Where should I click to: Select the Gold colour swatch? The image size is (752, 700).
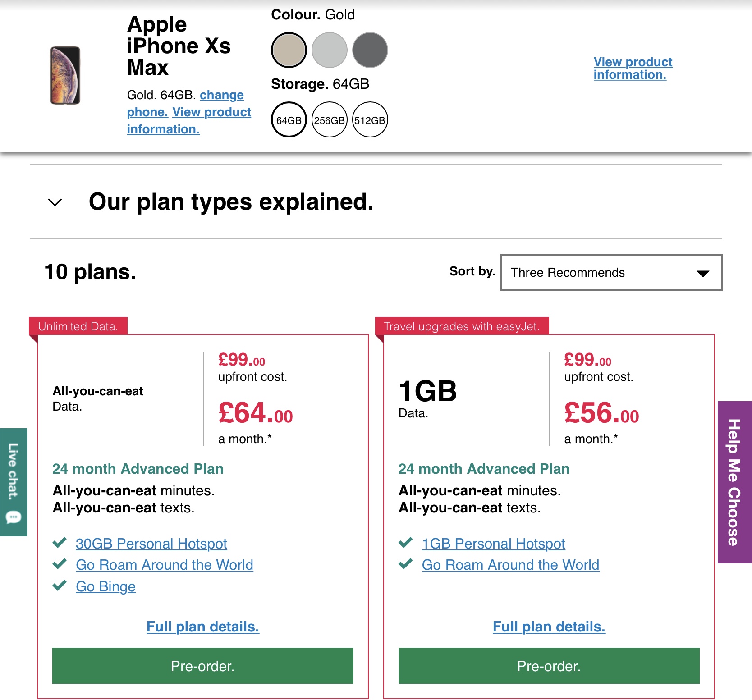(x=289, y=50)
